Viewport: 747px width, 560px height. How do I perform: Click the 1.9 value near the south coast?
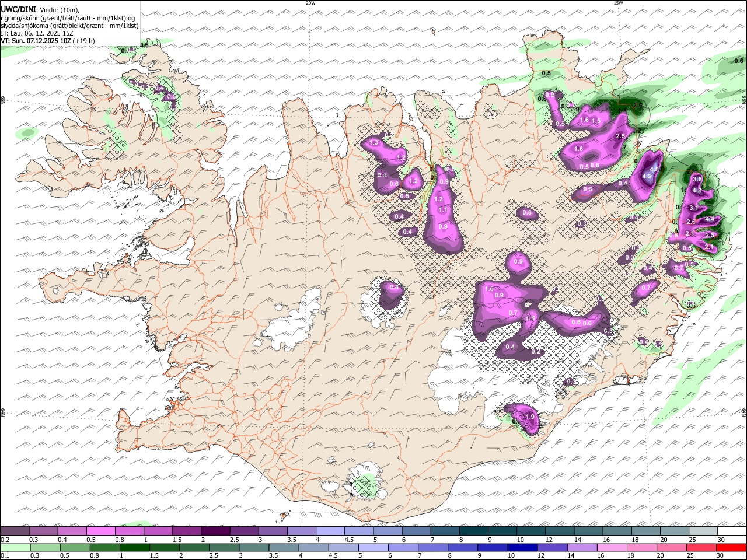530,416
